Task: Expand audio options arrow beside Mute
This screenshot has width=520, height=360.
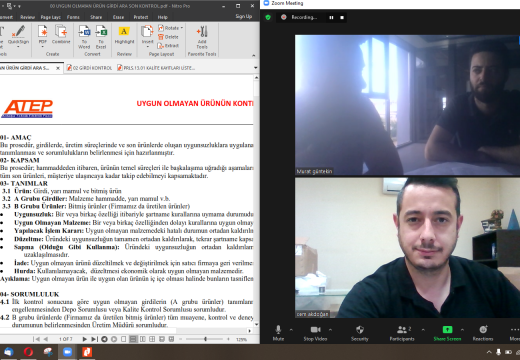Action: (x=291, y=330)
